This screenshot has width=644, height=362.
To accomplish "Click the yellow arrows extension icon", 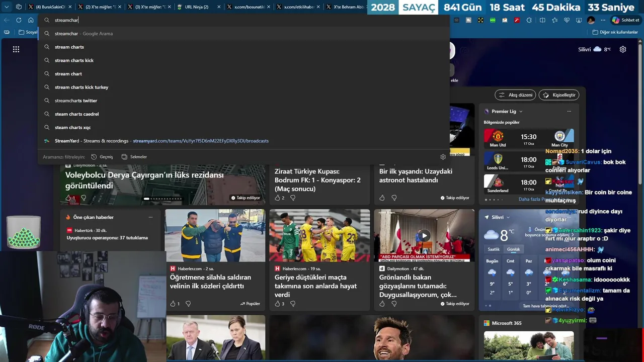I will (x=480, y=20).
